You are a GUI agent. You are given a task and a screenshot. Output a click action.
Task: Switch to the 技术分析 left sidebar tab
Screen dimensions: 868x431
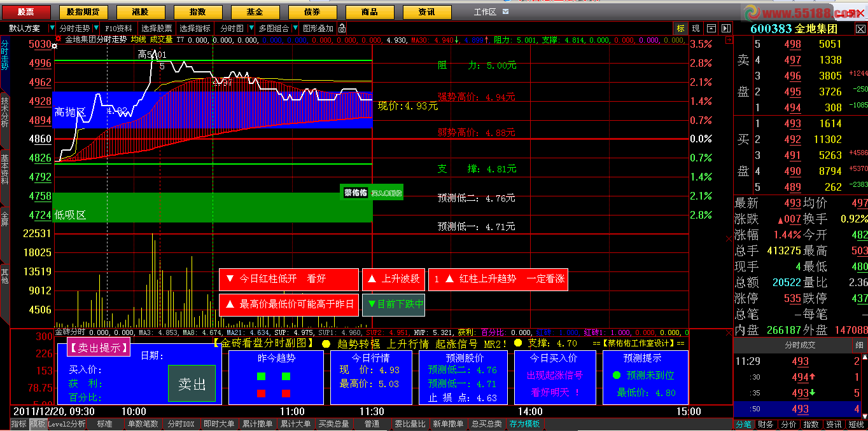5,112
